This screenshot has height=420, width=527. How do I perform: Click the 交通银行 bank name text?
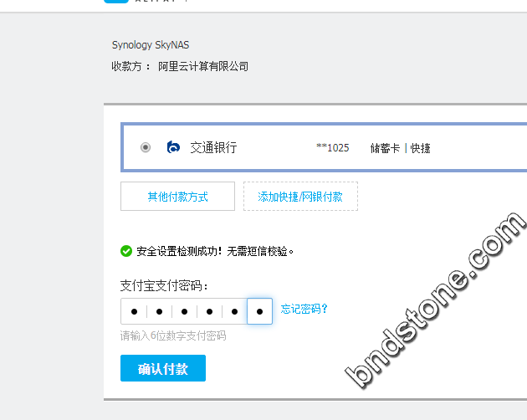coord(213,147)
